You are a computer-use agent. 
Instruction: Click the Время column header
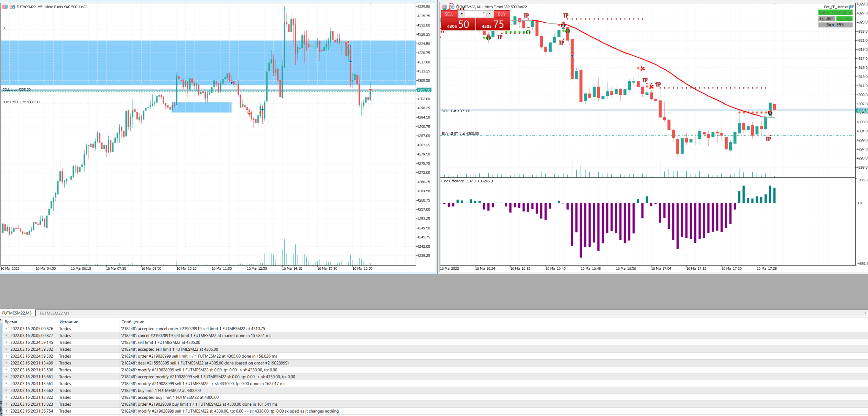click(x=11, y=322)
